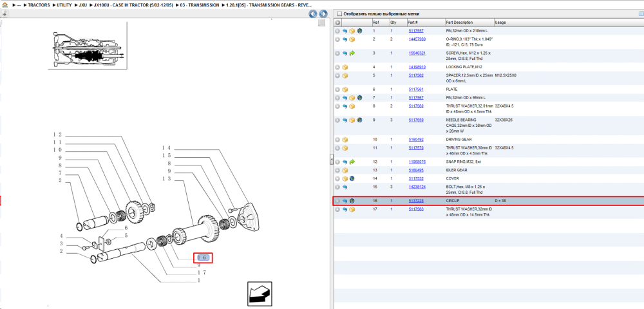Open the UTILITY breadcrumb level
Viewport: 644px width, 309px height.
pos(64,5)
